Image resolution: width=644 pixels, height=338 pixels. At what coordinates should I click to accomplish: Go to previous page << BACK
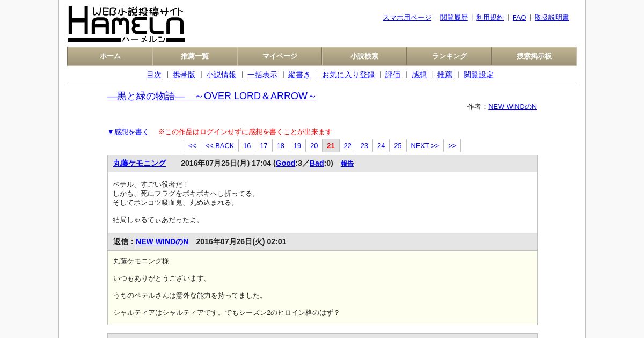pyautogui.click(x=220, y=146)
